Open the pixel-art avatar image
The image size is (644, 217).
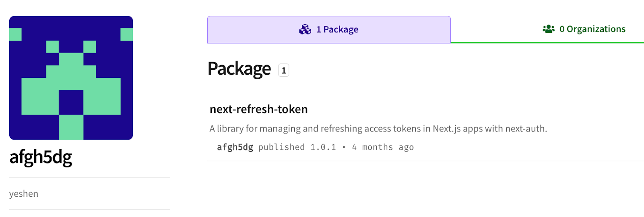[71, 78]
